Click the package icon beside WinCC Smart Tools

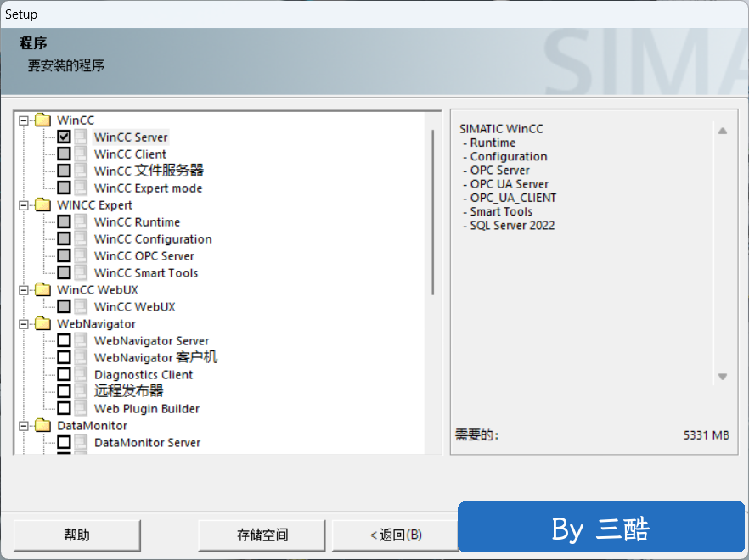(81, 272)
